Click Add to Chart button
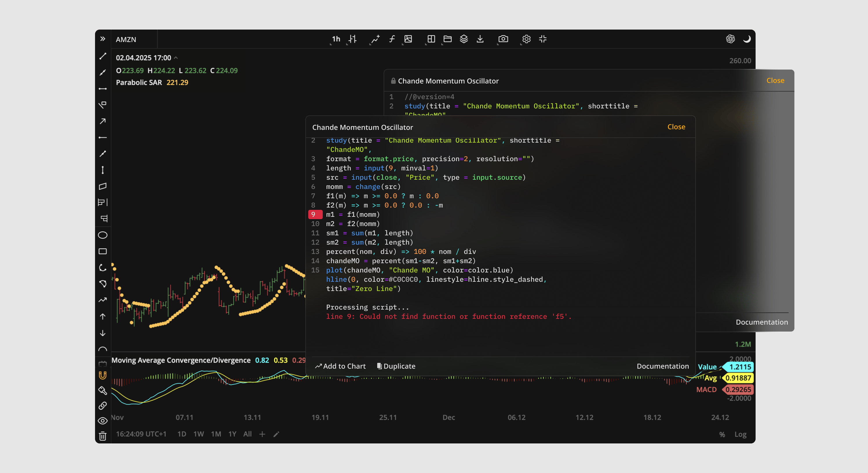This screenshot has height=473, width=868. tap(340, 366)
